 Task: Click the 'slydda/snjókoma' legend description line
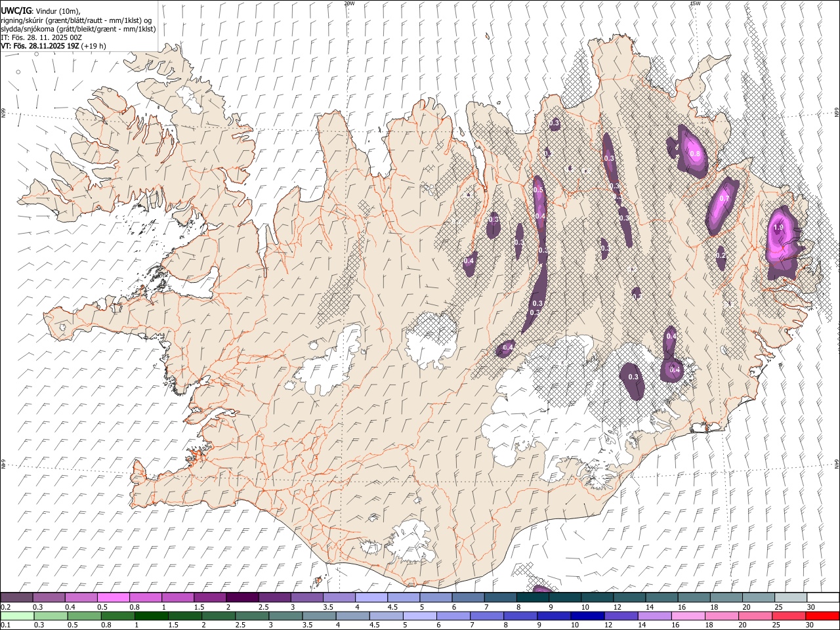[x=78, y=29]
